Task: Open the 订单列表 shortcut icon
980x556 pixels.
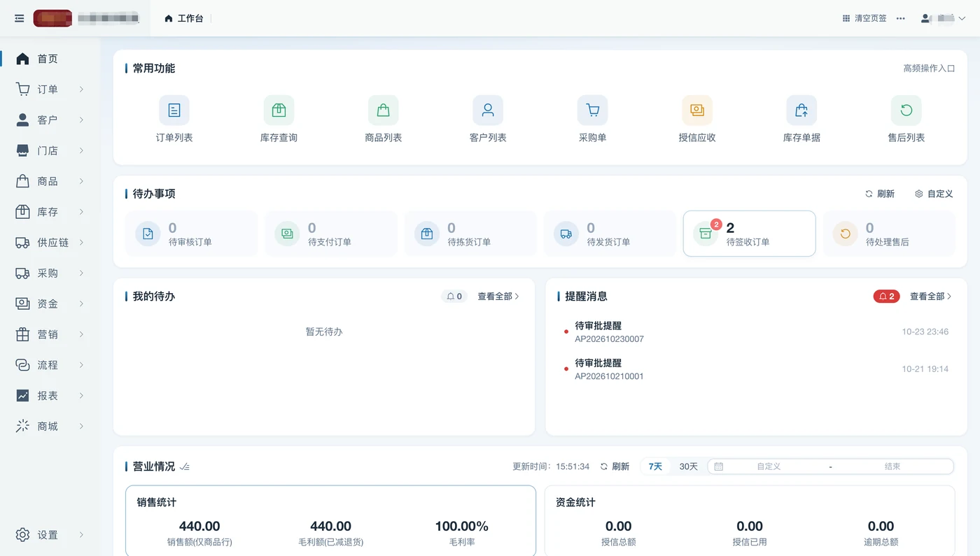Action: [x=174, y=111]
